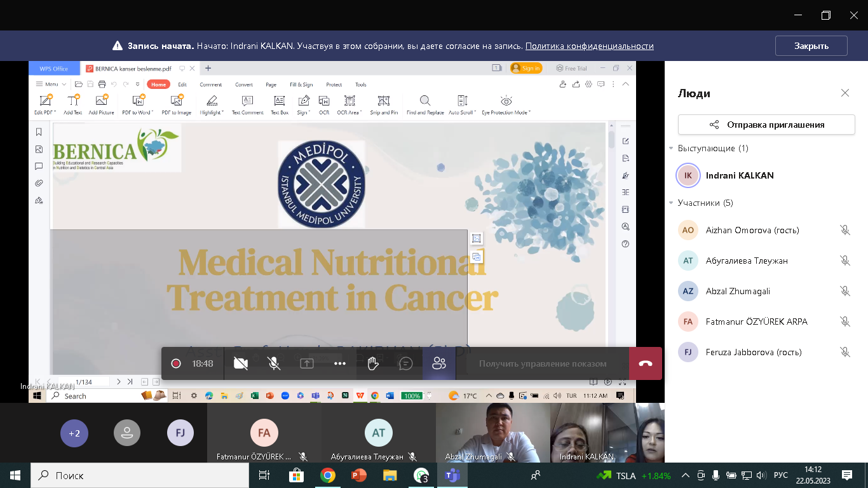The width and height of the screenshot is (868, 488).
Task: Open Auto Scroll options
Action: click(x=463, y=105)
